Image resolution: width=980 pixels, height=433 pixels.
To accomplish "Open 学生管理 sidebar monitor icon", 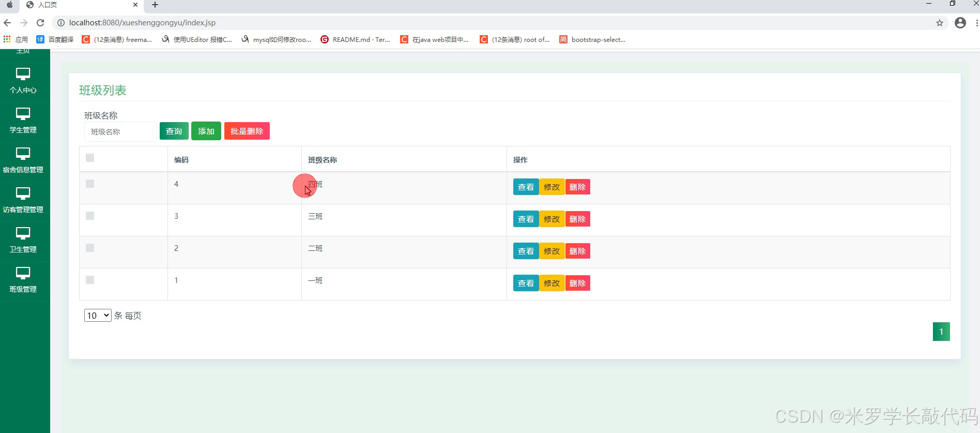I will [x=23, y=114].
